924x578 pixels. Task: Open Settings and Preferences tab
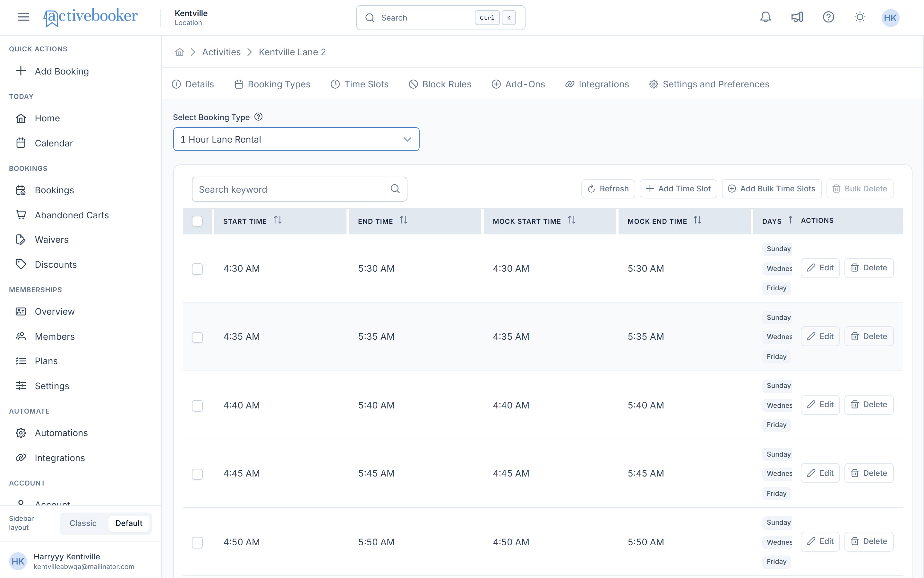[709, 84]
